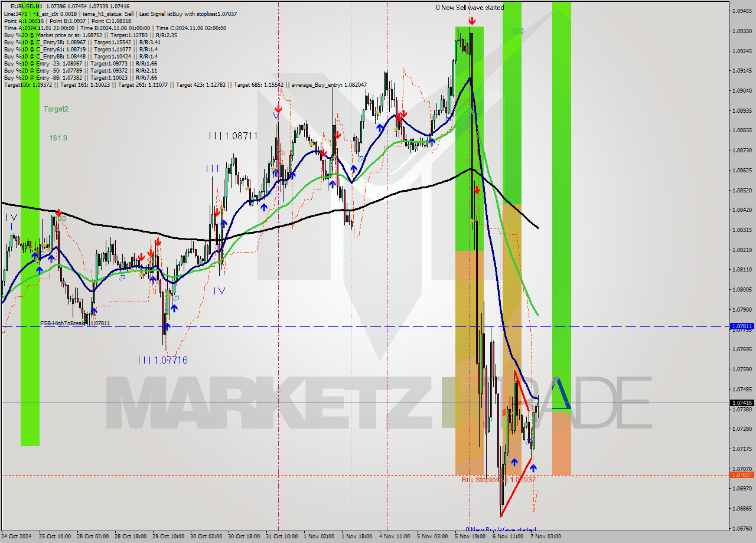
Task: Click the '7 Nov 03:00' time label
Action: click(546, 537)
